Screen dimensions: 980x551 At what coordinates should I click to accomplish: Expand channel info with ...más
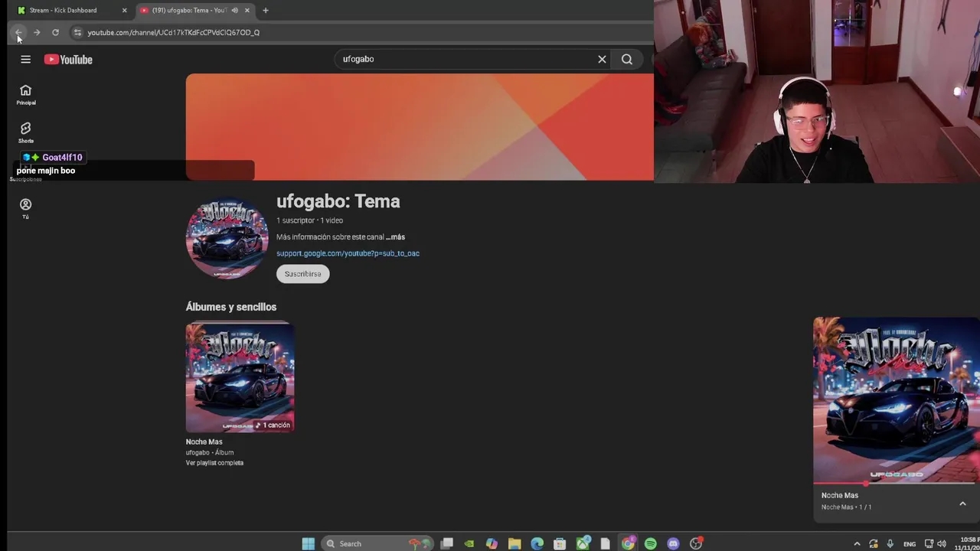coord(395,236)
